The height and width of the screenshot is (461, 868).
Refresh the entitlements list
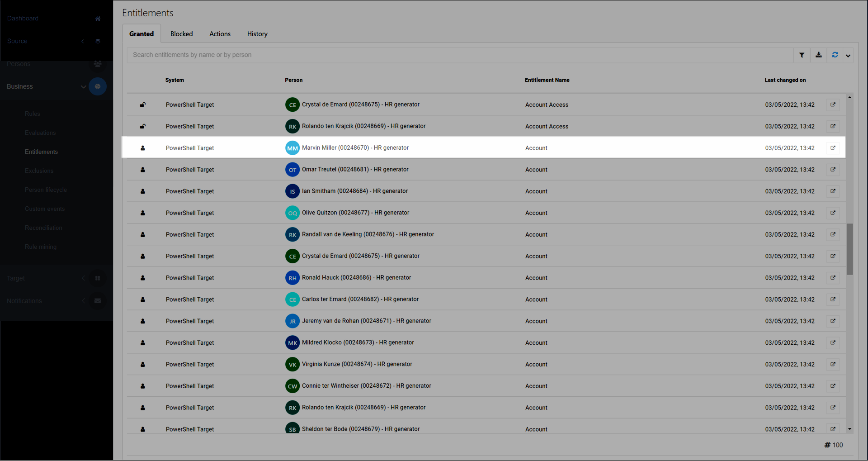tap(835, 55)
